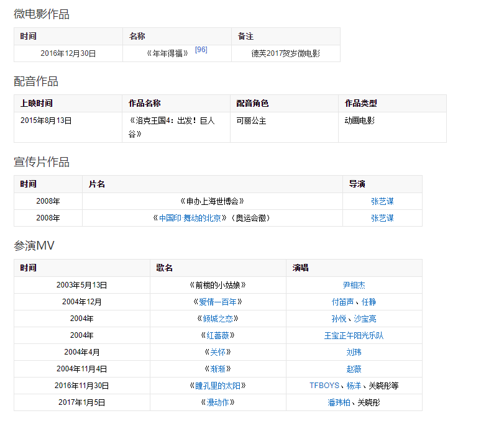Click 张艺谋 link in the 奥运会徽 row
Viewport: 504px width, 421px height.
click(382, 218)
